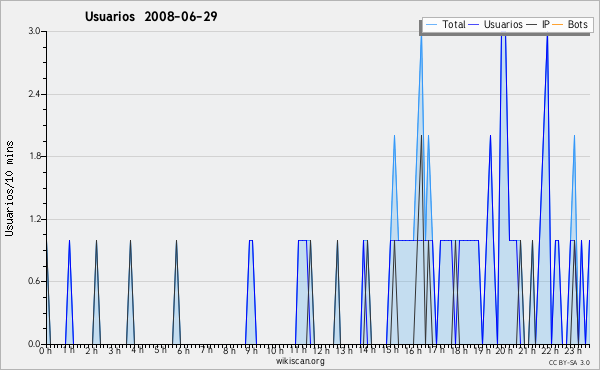This screenshot has height=370, width=600.
Task: Click the '17 h' x-axis label
Action: coord(436,350)
